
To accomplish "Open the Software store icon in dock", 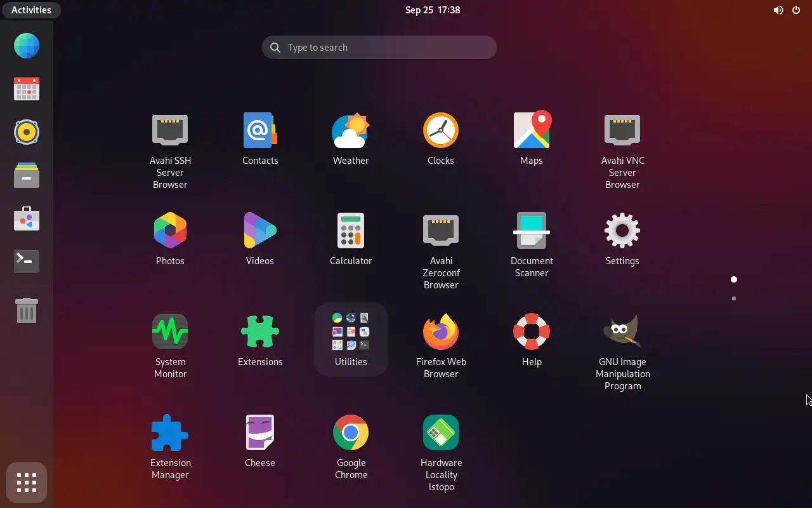I will [27, 218].
